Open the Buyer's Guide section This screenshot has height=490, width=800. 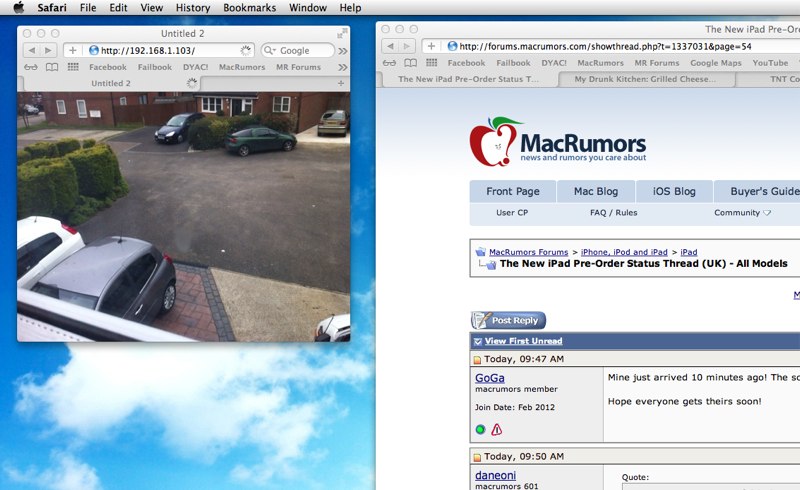pos(758,191)
